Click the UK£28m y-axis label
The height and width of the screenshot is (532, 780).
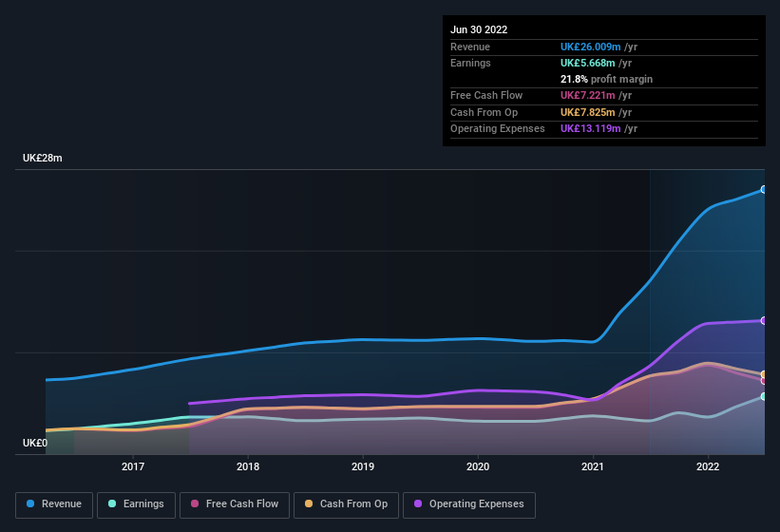[43, 159]
